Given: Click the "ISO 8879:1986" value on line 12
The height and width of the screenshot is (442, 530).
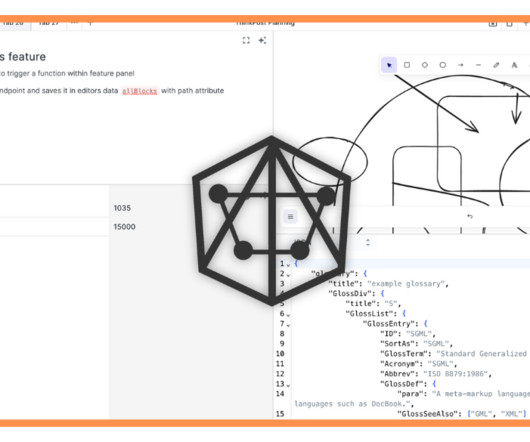Looking at the screenshot, I should 455,374.
